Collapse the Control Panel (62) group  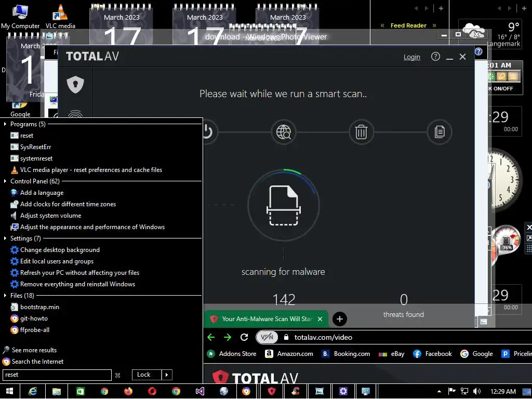[x=5, y=181]
